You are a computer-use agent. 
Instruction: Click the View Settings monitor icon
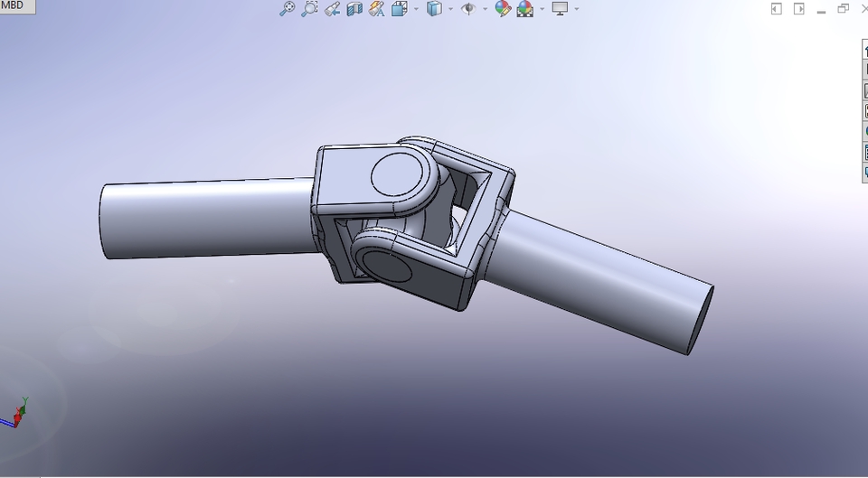pyautogui.click(x=560, y=9)
